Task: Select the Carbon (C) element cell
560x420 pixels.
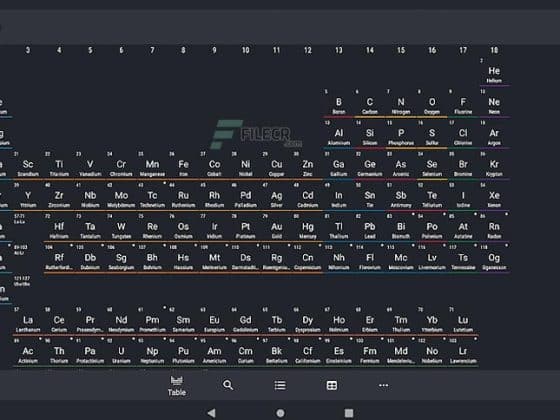Action: coord(370,104)
